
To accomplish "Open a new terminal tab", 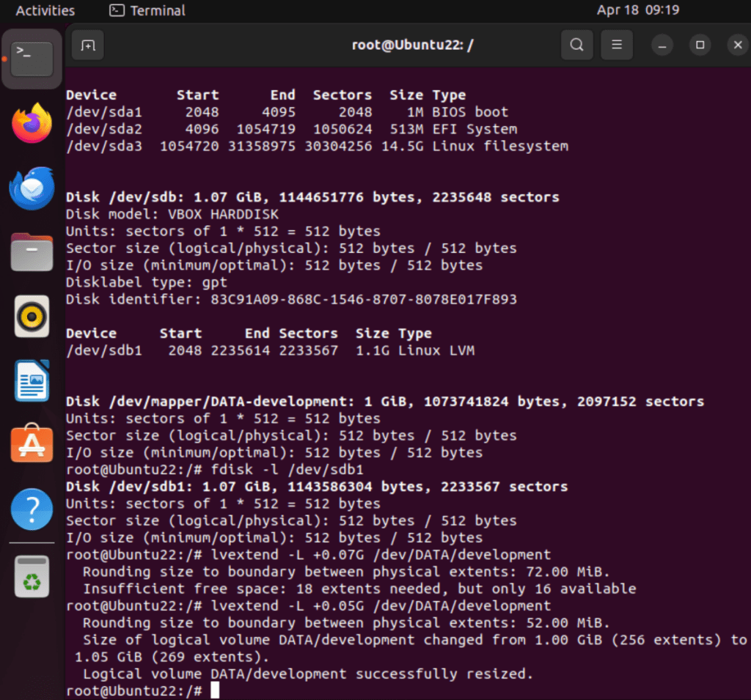I will point(88,45).
